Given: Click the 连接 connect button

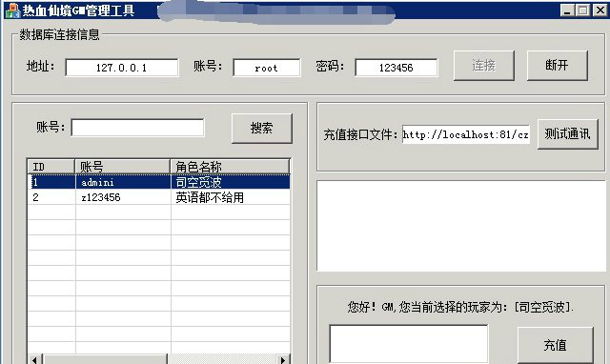Looking at the screenshot, I should [x=484, y=66].
